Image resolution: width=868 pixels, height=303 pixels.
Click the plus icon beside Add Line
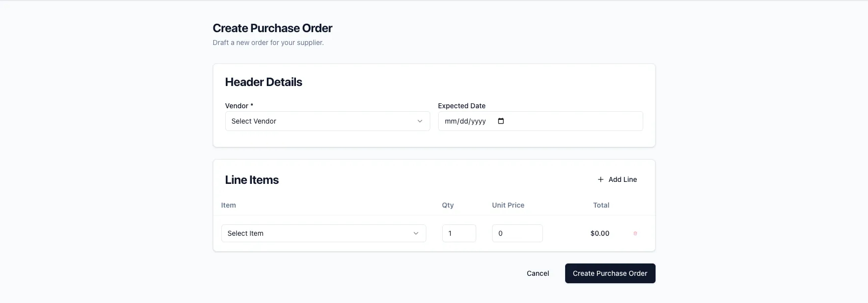(600, 179)
